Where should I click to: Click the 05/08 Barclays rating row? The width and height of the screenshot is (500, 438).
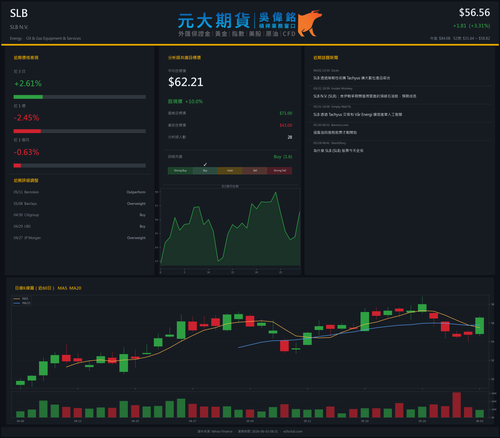tap(79, 204)
